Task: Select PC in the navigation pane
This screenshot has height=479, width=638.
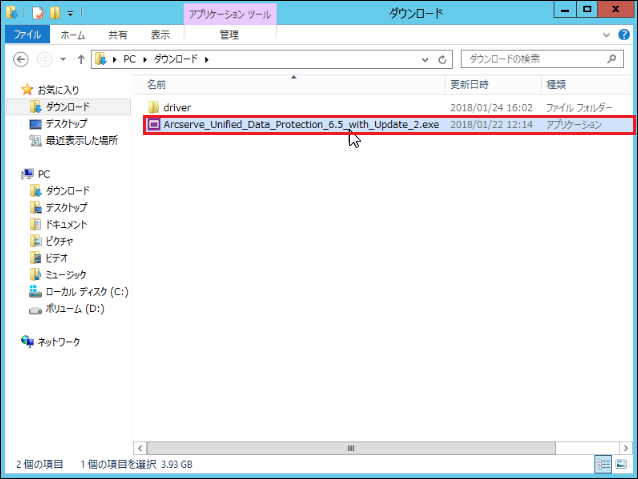Action: [x=44, y=174]
